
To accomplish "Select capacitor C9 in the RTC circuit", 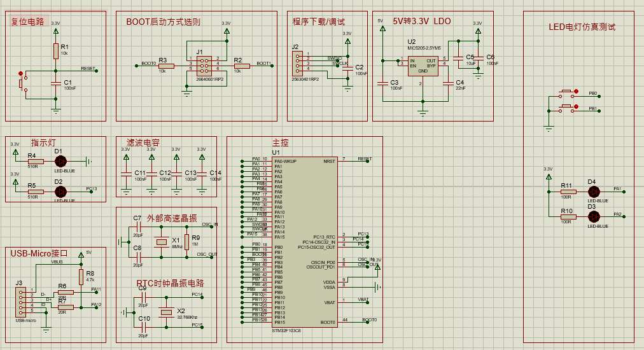I will point(143,297).
